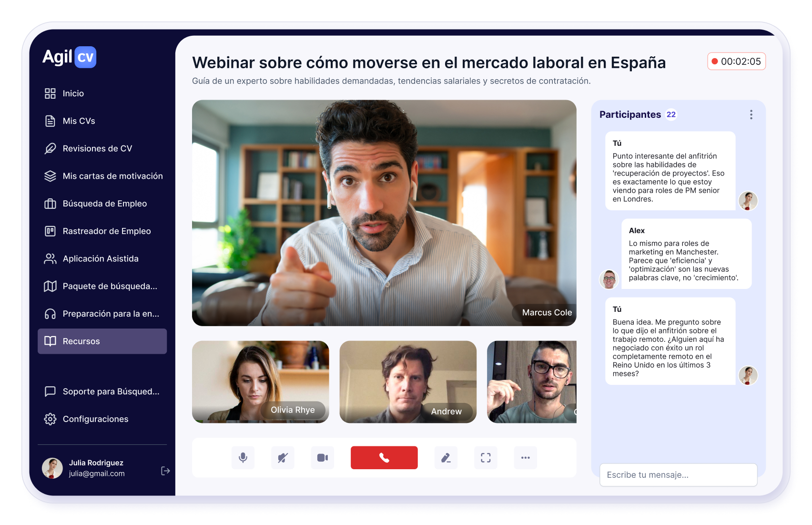Image resolution: width=812 pixels, height=525 pixels.
Task: Select Olivia Rhye's video thumbnail
Action: coord(260,382)
